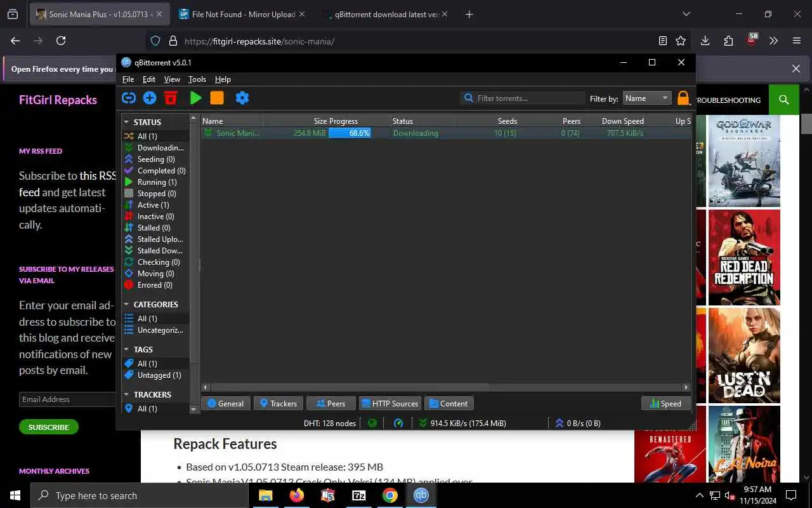Switch to File Not Found browser tab
Screen dimensions: 812x508
pyautogui.click(x=244, y=14)
